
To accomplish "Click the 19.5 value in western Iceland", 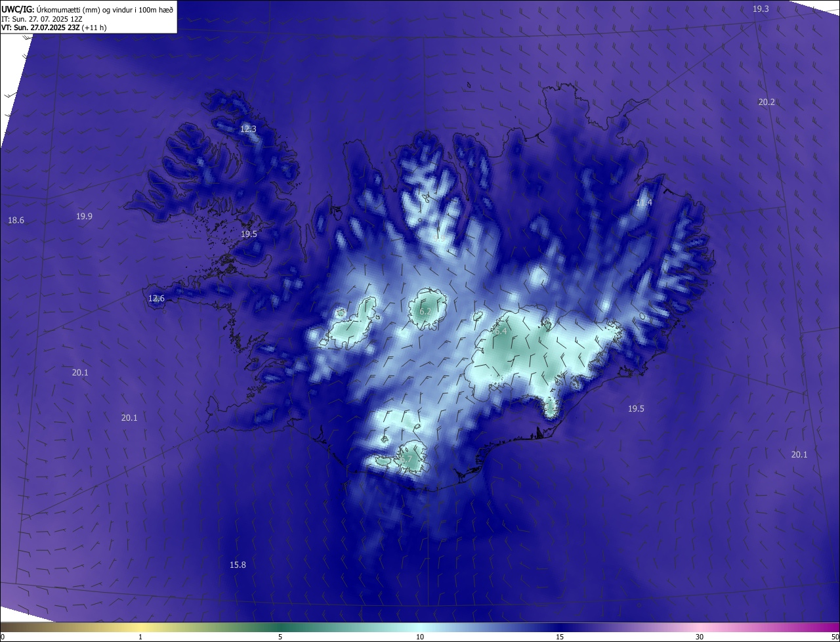I will coord(249,234).
